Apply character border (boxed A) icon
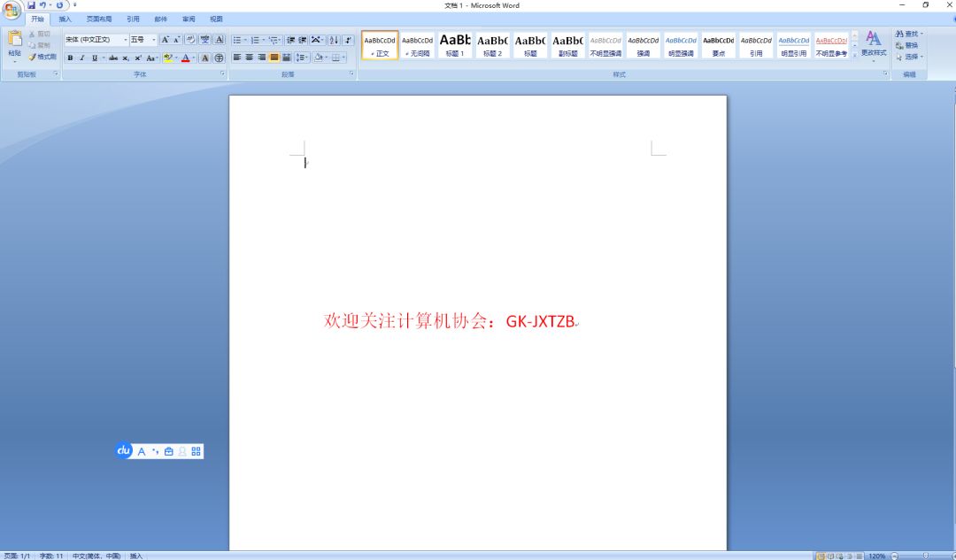The height and width of the screenshot is (560, 956). [x=219, y=40]
